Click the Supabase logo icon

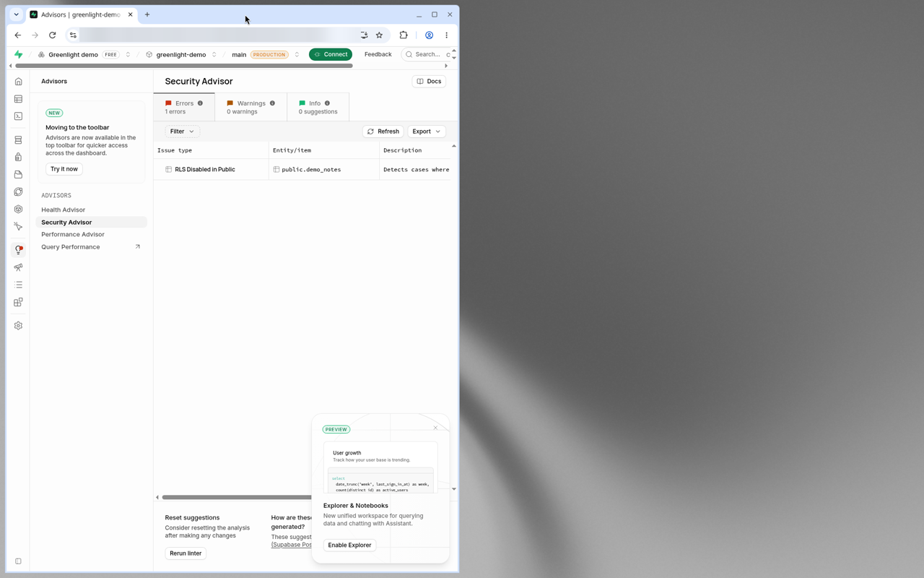(x=19, y=54)
